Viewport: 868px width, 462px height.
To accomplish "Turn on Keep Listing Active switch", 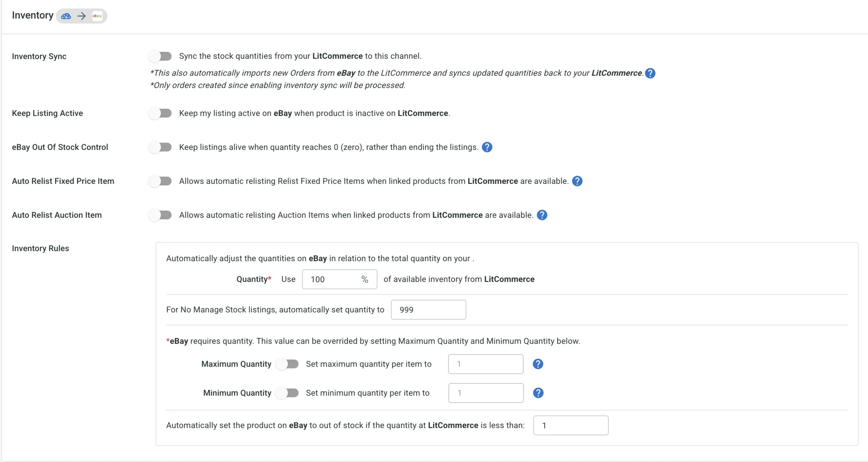I will (x=160, y=113).
